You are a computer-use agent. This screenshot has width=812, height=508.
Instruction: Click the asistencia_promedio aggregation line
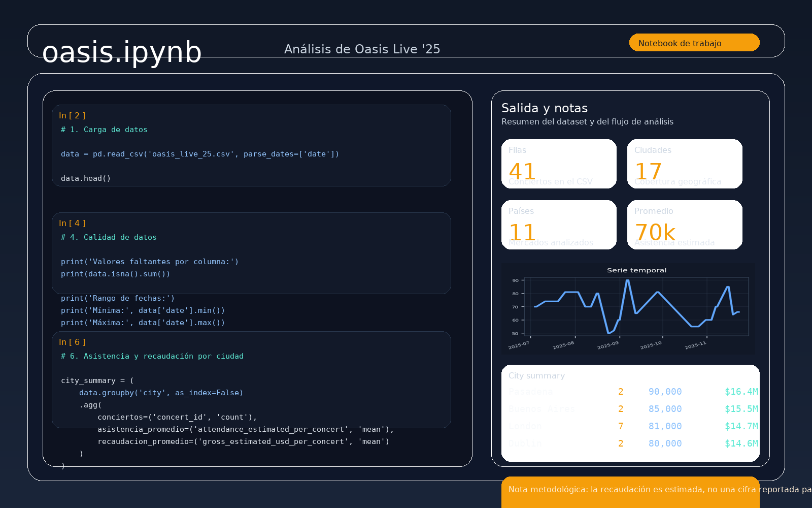point(246,429)
